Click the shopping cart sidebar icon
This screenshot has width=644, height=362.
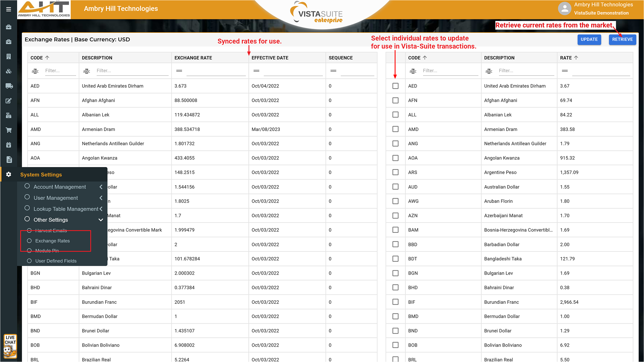click(9, 130)
